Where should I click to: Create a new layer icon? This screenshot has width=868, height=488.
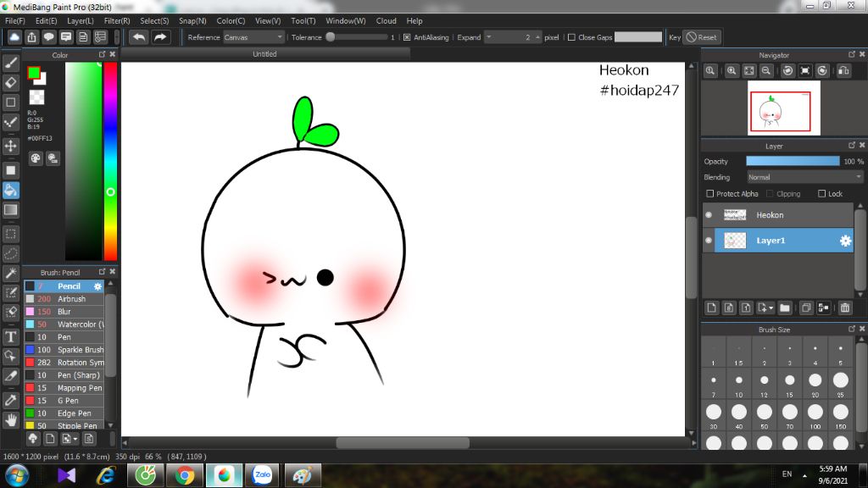pyautogui.click(x=712, y=308)
